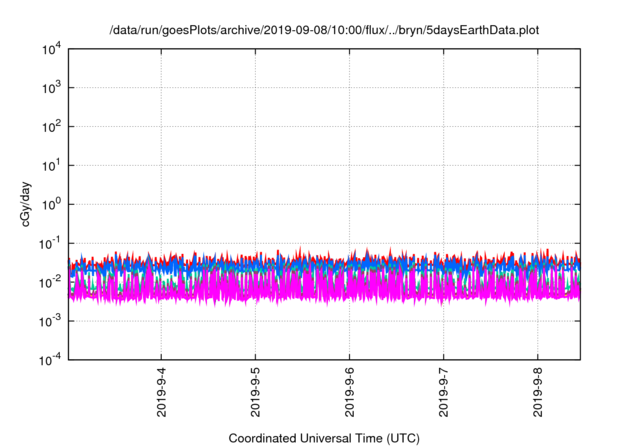Select the 10^-3 y-axis label
This screenshot has width=640, height=448.
tap(50, 321)
